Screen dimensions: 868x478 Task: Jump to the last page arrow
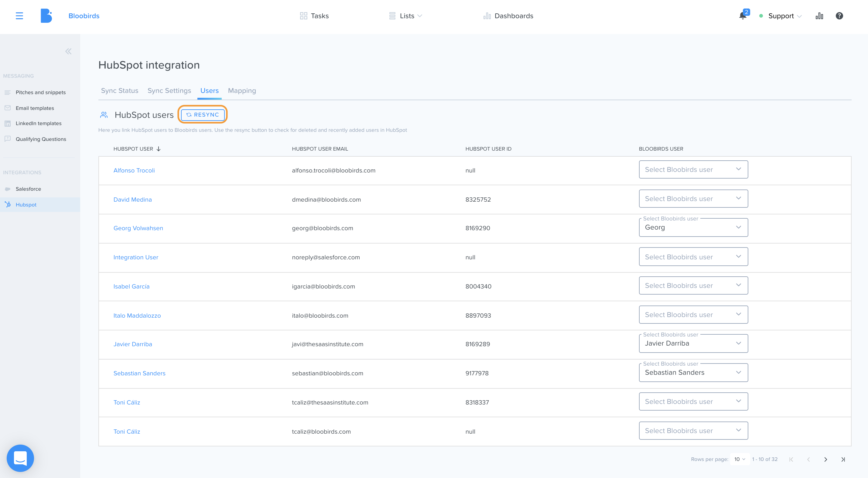click(x=843, y=459)
